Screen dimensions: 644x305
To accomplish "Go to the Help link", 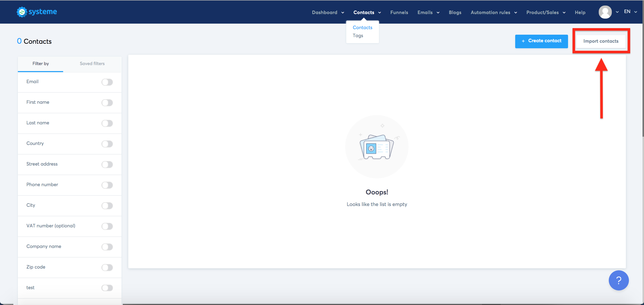I will pyautogui.click(x=580, y=13).
